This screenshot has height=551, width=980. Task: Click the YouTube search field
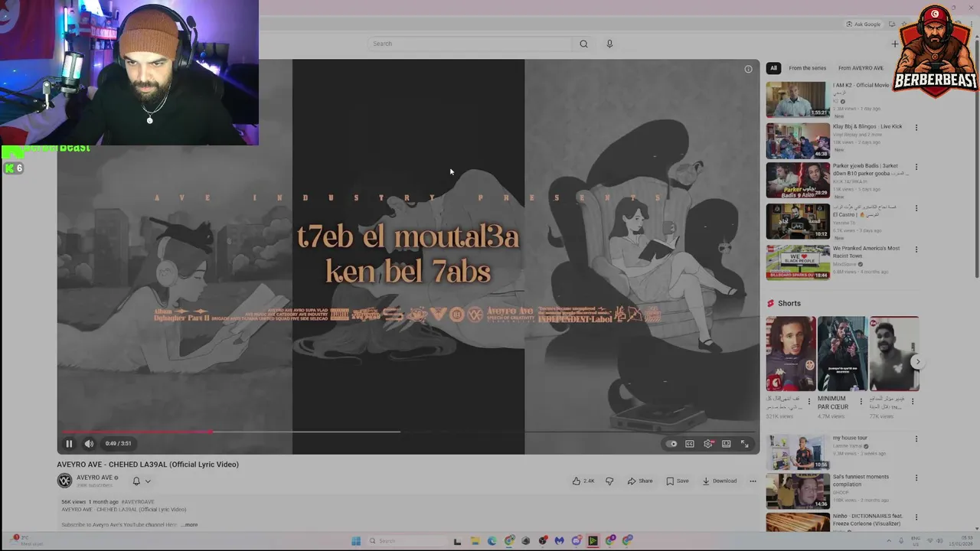point(469,44)
